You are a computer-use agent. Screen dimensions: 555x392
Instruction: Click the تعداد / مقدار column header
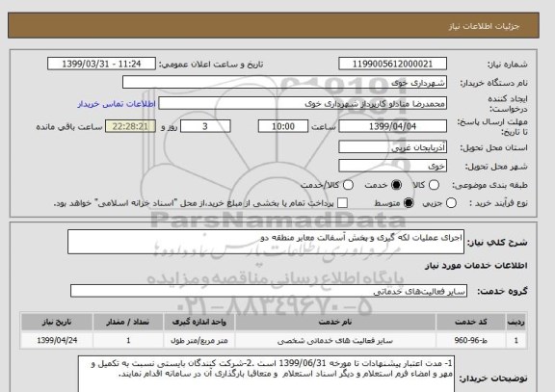128,322
